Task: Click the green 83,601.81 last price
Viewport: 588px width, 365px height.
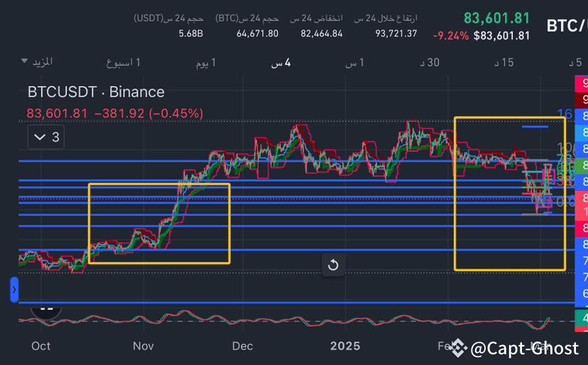Action: point(496,18)
